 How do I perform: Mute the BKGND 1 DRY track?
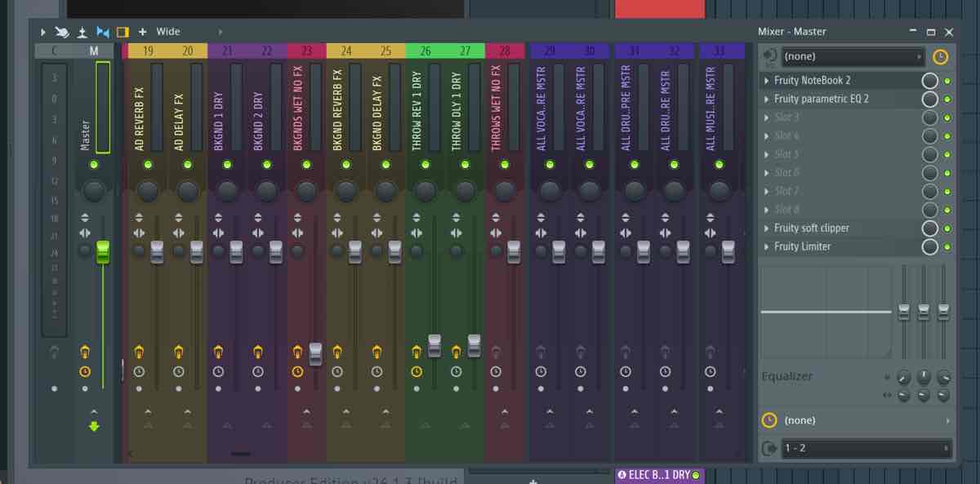pyautogui.click(x=227, y=165)
